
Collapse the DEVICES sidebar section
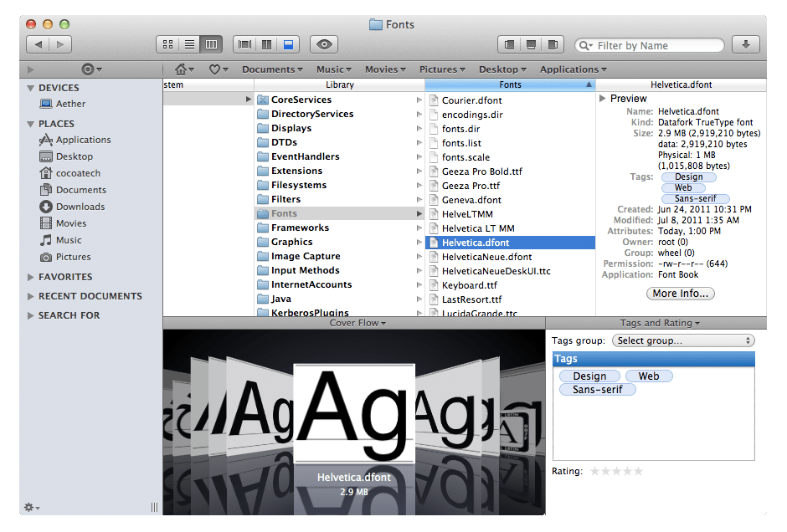pyautogui.click(x=31, y=88)
